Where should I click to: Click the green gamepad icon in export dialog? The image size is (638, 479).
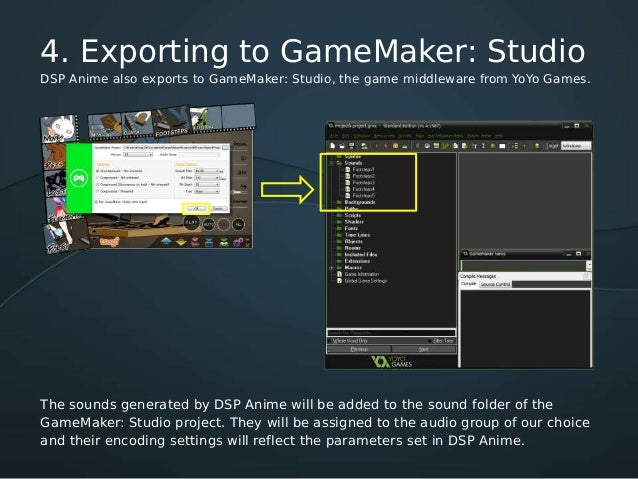(x=79, y=178)
